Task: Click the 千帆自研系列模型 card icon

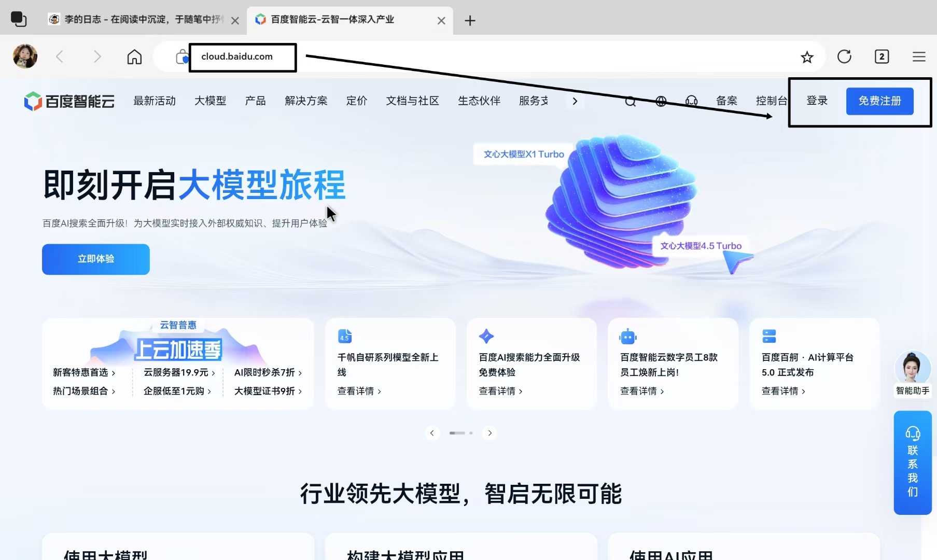Action: 345,336
